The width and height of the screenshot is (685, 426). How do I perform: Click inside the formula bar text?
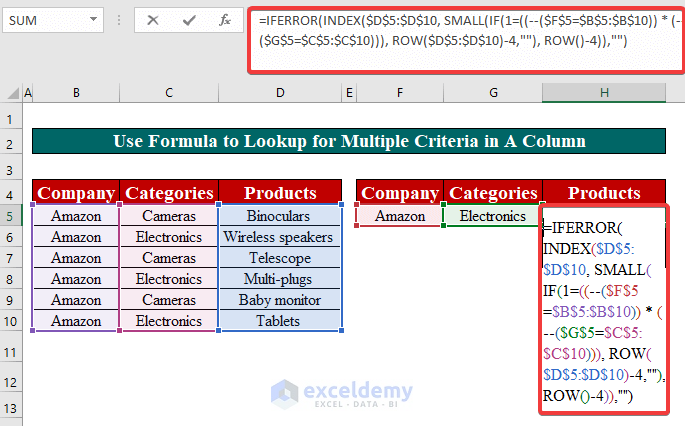coord(465,40)
